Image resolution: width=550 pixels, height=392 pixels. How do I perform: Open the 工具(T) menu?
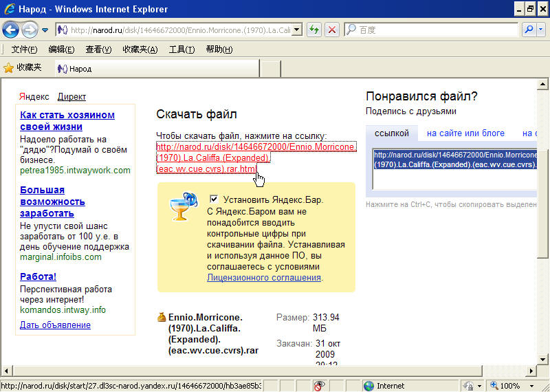pyautogui.click(x=181, y=50)
